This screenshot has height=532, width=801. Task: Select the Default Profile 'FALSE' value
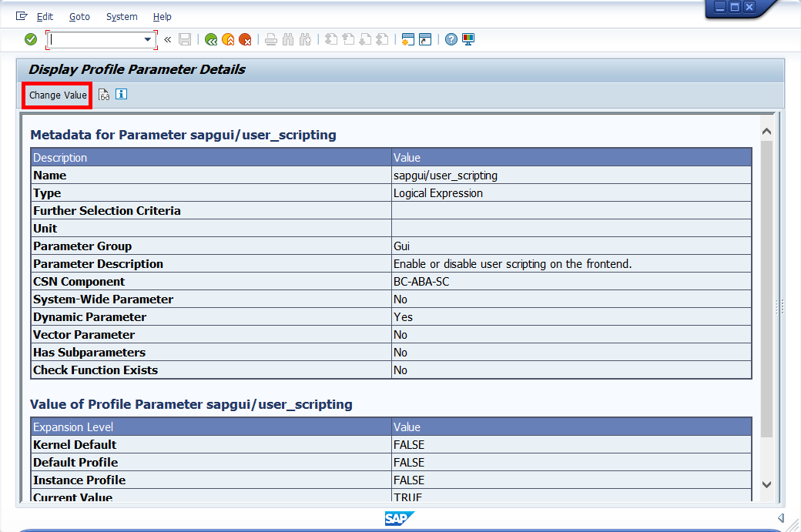click(571, 463)
